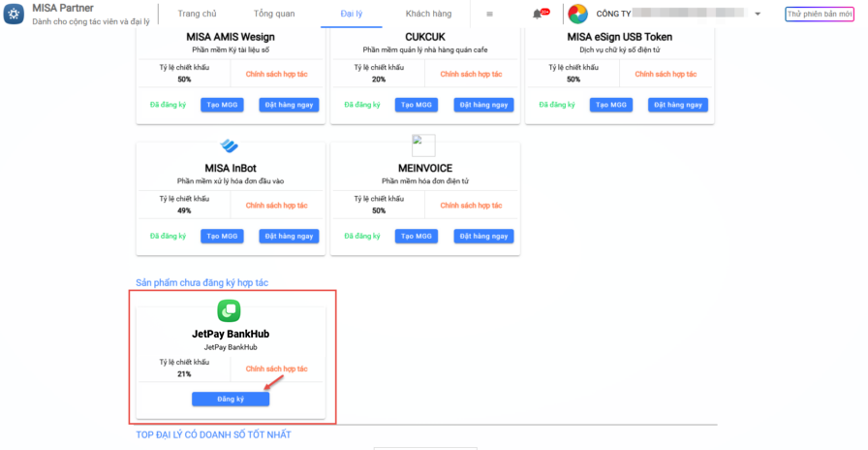The width and height of the screenshot is (868, 450).
Task: Open Chính sách hợp tác for MISA eSign USB Token
Action: (x=666, y=75)
